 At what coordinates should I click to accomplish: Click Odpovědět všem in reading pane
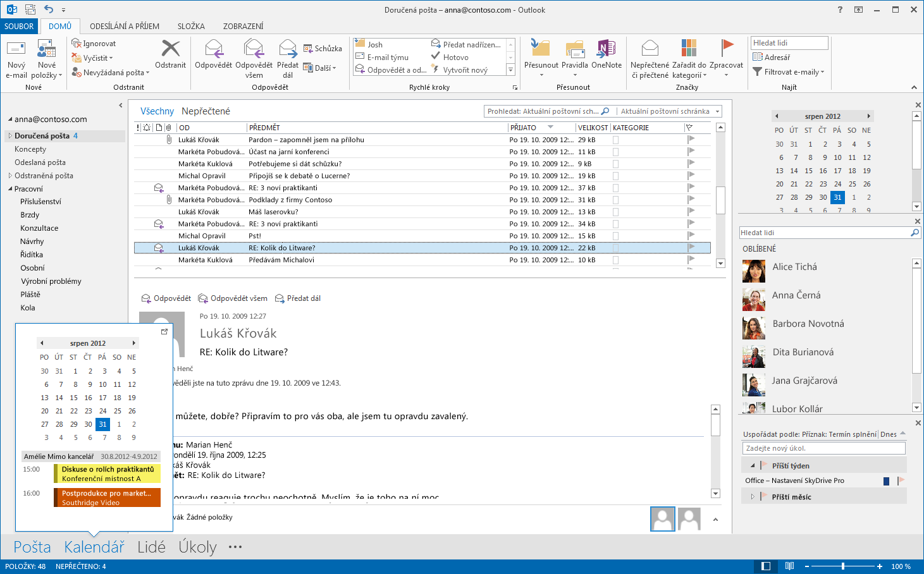233,298
